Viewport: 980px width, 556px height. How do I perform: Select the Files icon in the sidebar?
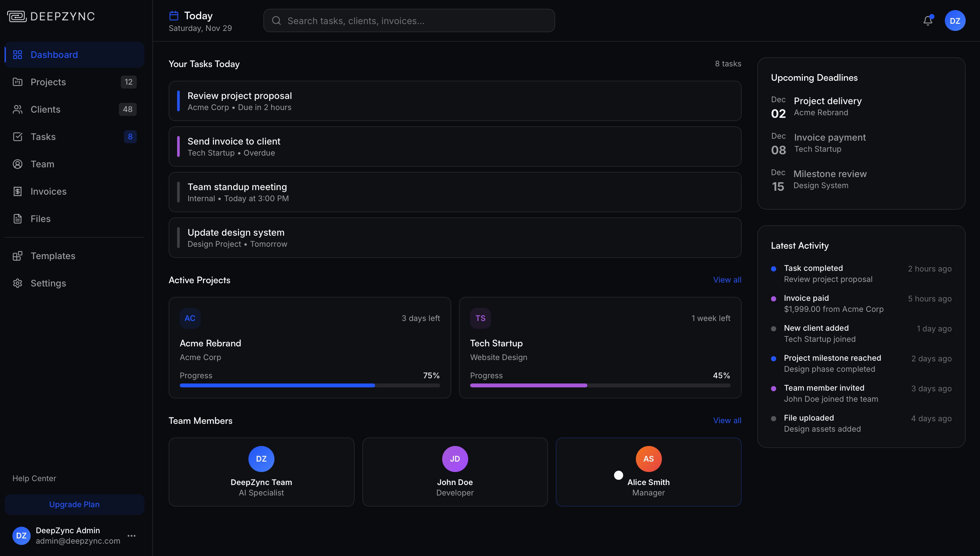point(18,218)
